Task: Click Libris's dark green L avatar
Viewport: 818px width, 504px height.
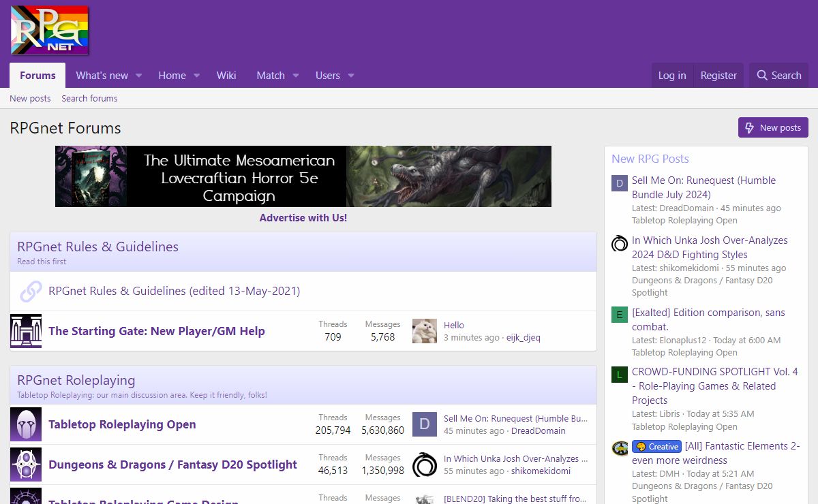Action: [620, 375]
